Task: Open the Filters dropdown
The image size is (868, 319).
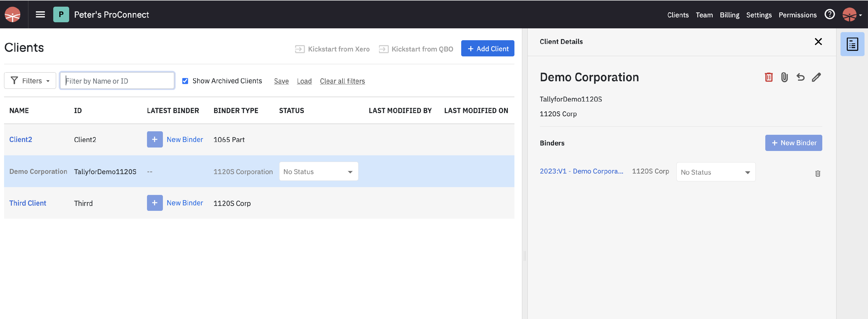Action: pos(30,81)
